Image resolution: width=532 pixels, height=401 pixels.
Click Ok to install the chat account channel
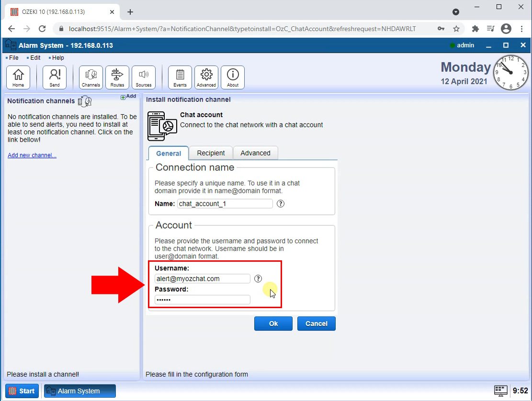pyautogui.click(x=273, y=323)
